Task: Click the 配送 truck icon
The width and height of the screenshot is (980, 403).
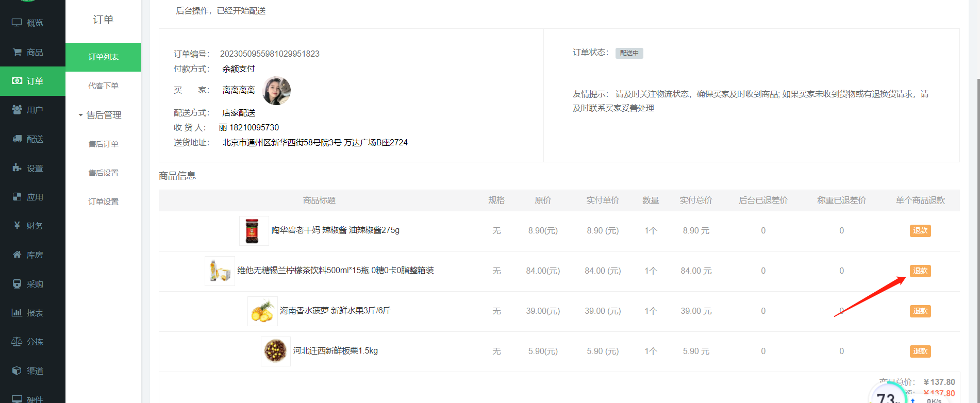Action: [16, 139]
